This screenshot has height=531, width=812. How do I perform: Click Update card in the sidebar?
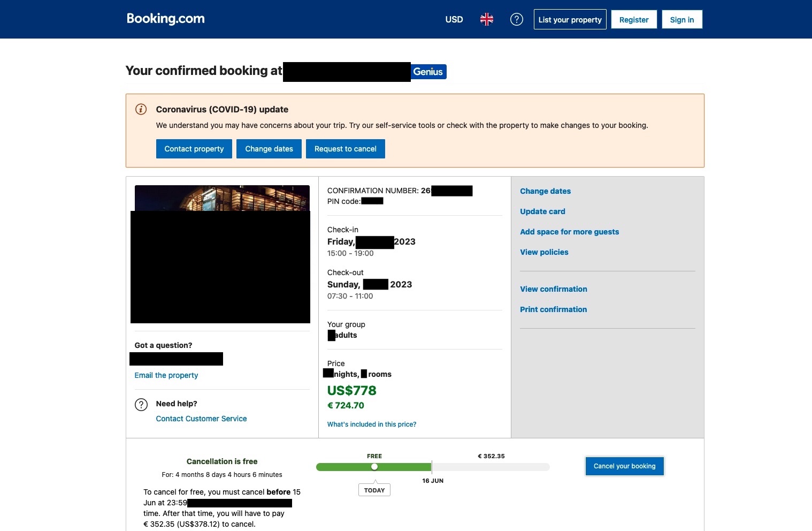click(x=542, y=211)
